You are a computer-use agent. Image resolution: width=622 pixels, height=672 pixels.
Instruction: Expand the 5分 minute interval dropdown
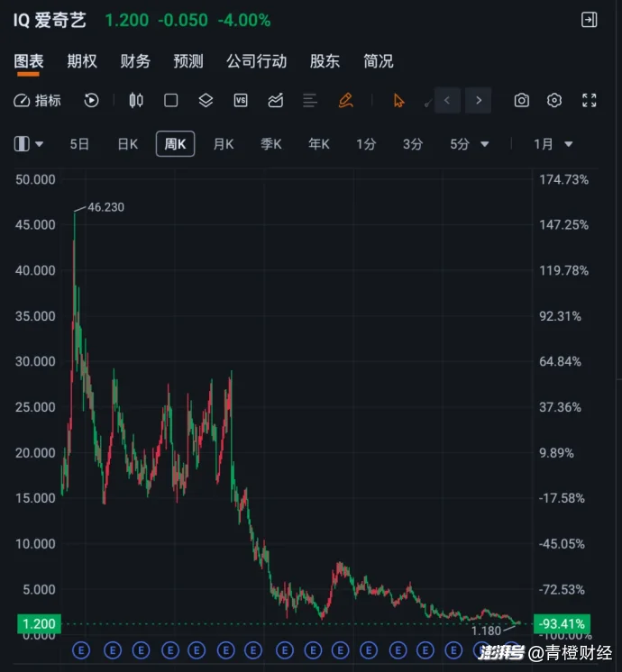pyautogui.click(x=485, y=144)
